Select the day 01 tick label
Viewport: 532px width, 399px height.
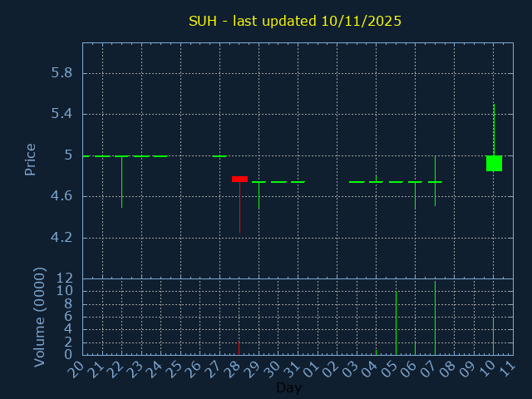(311, 367)
